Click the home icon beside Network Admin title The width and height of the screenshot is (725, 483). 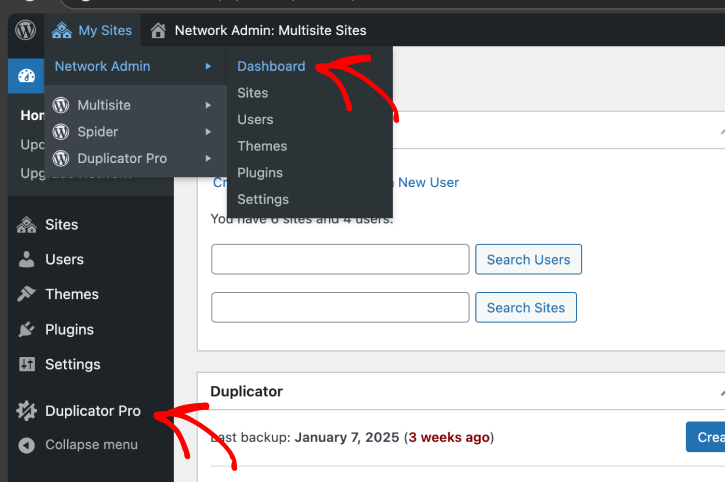[x=158, y=31]
